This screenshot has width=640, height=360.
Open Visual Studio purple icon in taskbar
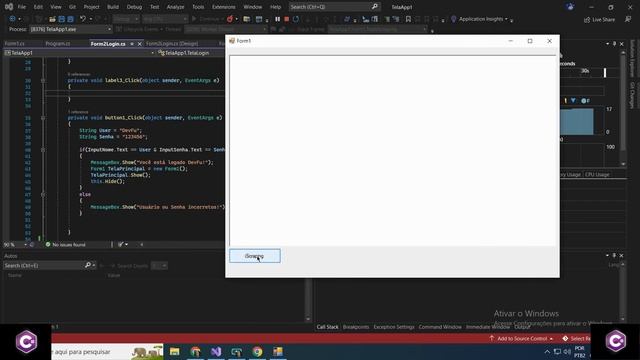(x=216, y=351)
